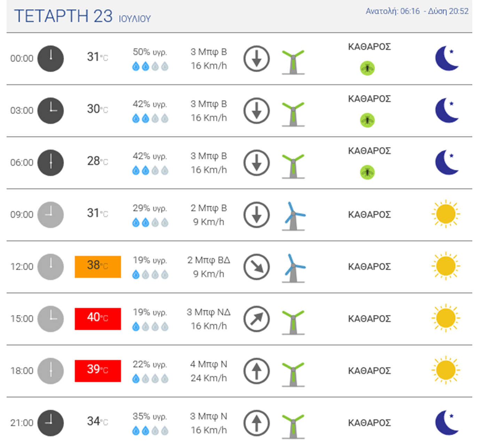Click the clock icon for 00:00
This screenshot has height=448, width=484.
click(x=50, y=58)
